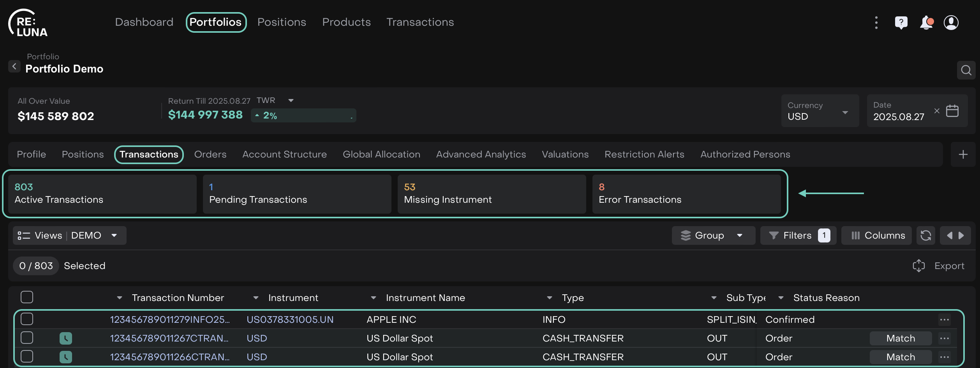Image resolution: width=980 pixels, height=368 pixels.
Task: Click the Export button
Action: click(x=939, y=266)
